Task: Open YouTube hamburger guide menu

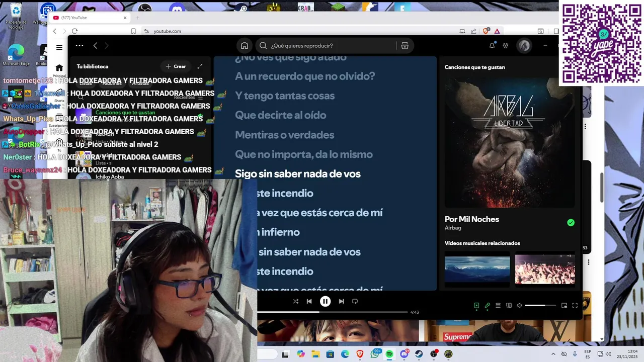Action: pos(59,48)
